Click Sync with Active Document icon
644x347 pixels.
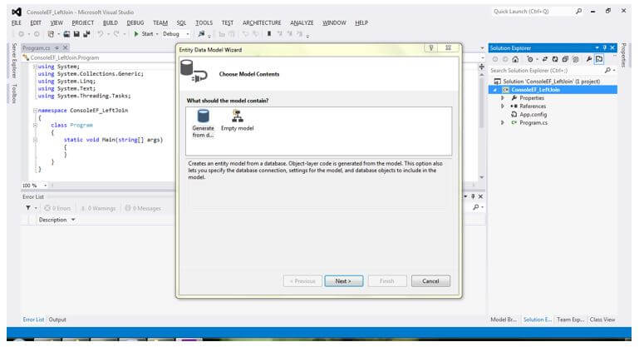pyautogui.click(x=545, y=59)
